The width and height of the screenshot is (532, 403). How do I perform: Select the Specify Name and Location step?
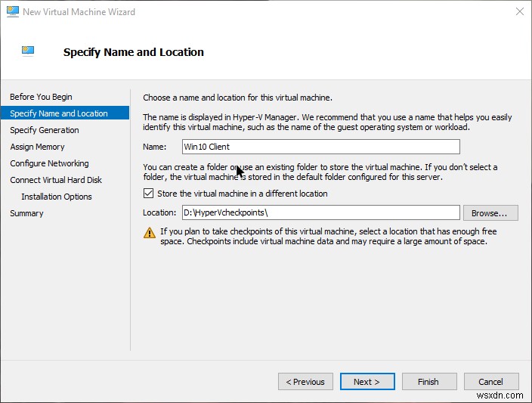[x=65, y=113]
